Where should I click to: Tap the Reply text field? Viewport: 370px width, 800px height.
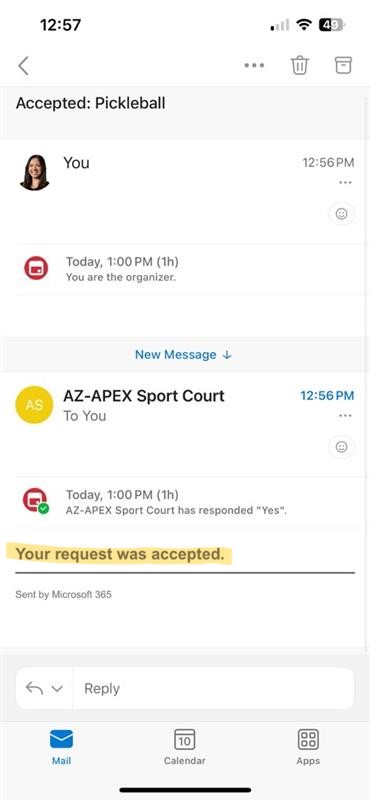pos(213,689)
